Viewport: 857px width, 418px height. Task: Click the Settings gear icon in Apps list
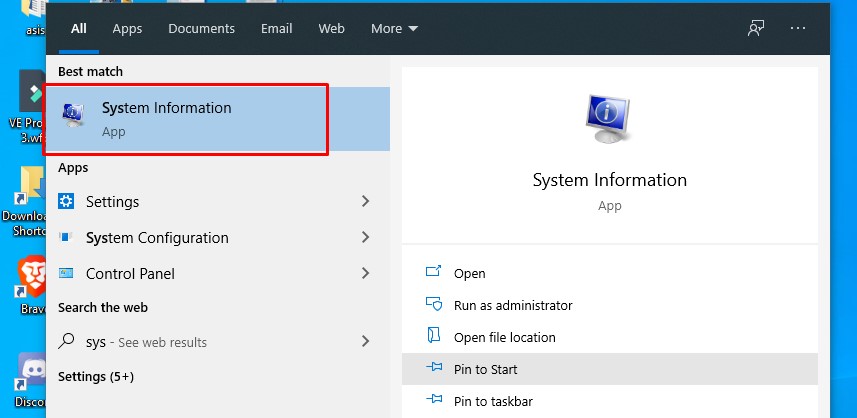[67, 202]
